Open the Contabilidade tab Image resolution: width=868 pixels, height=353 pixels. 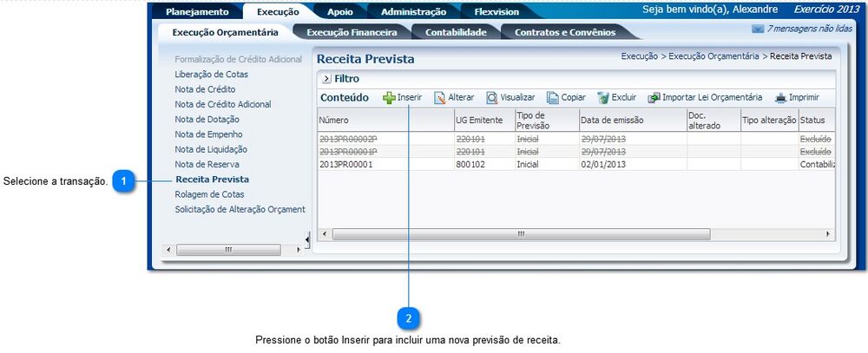tap(456, 32)
